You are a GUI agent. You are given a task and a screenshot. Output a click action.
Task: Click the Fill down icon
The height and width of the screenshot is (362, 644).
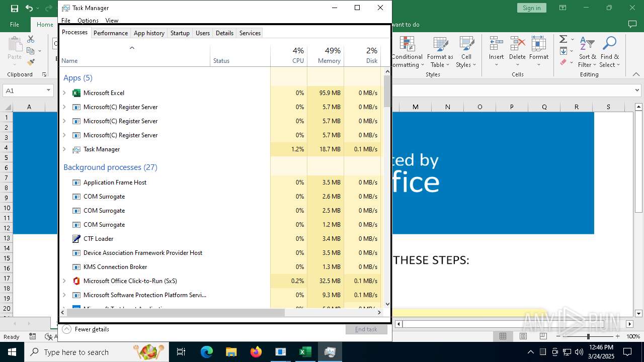point(563,51)
